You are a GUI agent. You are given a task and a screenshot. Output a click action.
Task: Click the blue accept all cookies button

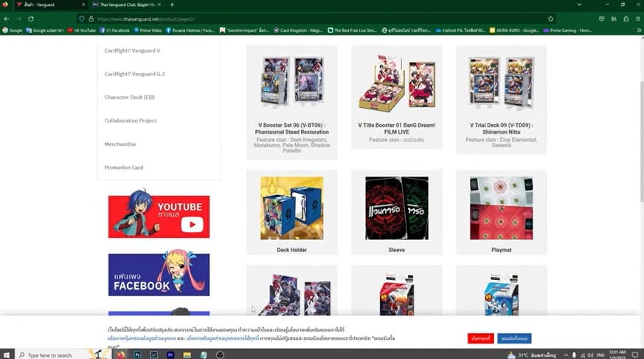[x=514, y=338]
